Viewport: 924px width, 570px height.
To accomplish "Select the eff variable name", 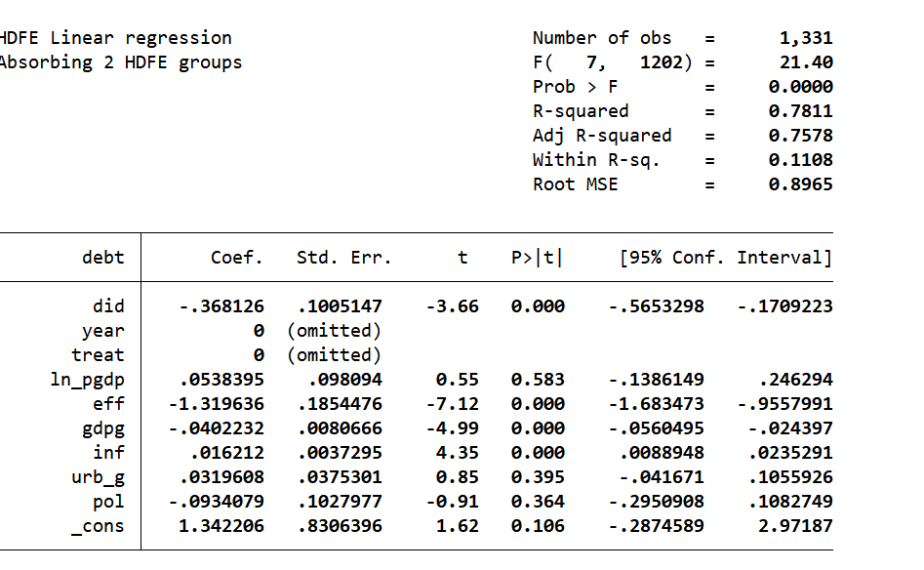I will 108,404.
